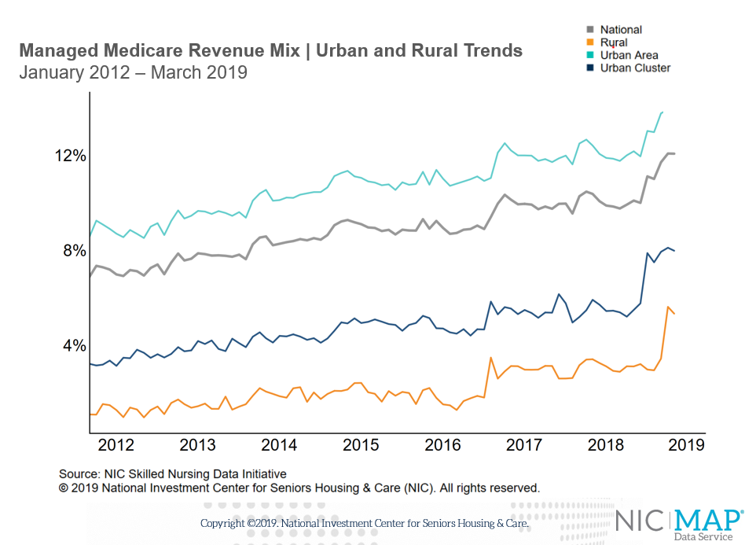Click the 12% y-axis label
The height and width of the screenshot is (545, 756).
pos(71,156)
